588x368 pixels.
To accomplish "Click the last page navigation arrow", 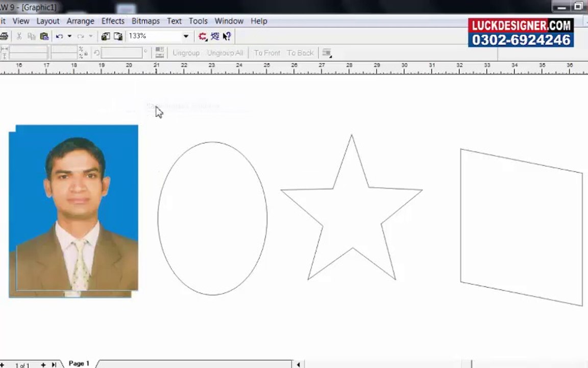I will click(54, 364).
